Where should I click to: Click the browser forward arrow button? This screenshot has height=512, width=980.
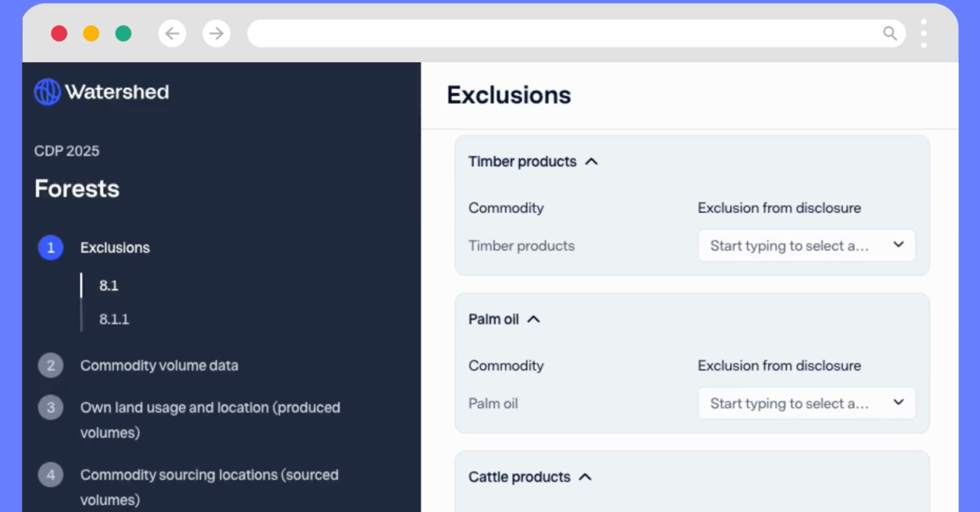(x=216, y=33)
